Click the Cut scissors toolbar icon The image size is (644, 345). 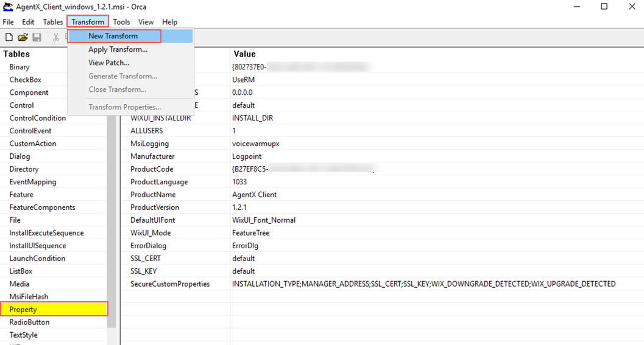56,38
